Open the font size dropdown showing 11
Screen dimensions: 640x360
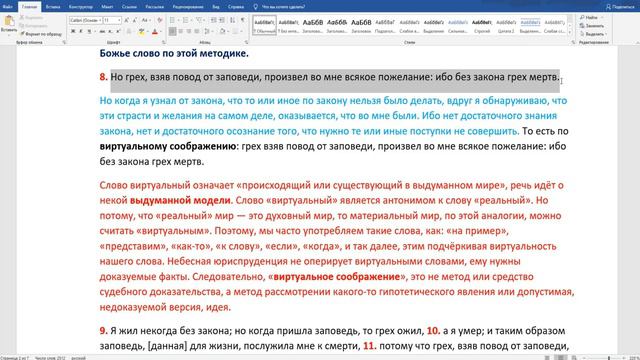(x=119, y=20)
